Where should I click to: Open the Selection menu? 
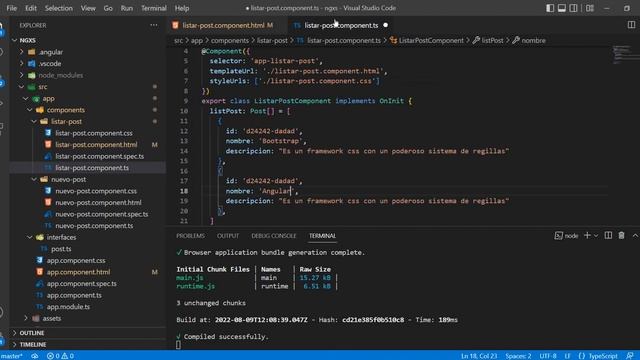click(x=59, y=8)
